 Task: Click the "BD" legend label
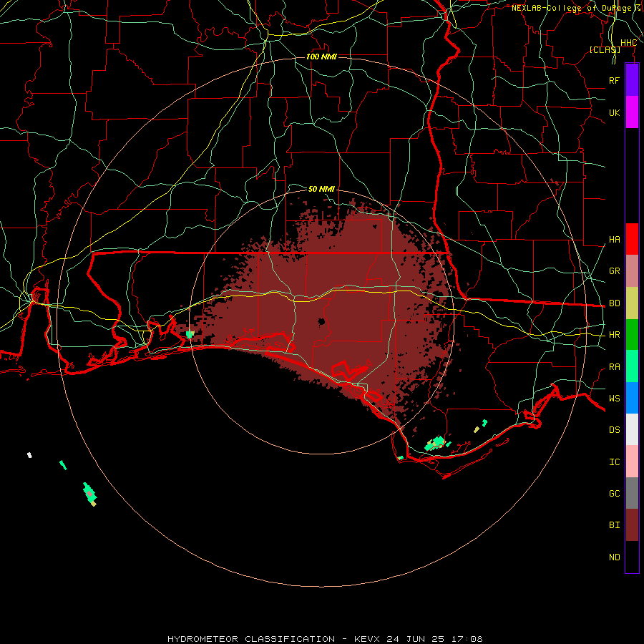point(614,303)
